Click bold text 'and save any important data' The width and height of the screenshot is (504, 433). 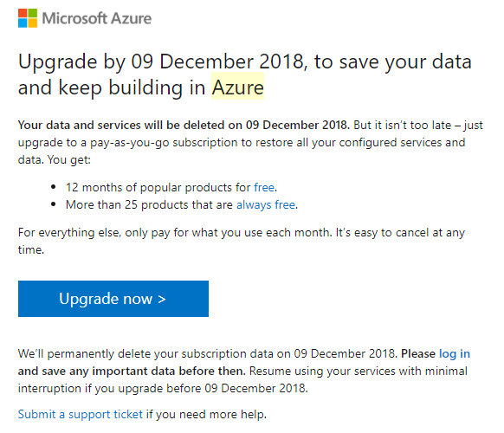(132, 371)
